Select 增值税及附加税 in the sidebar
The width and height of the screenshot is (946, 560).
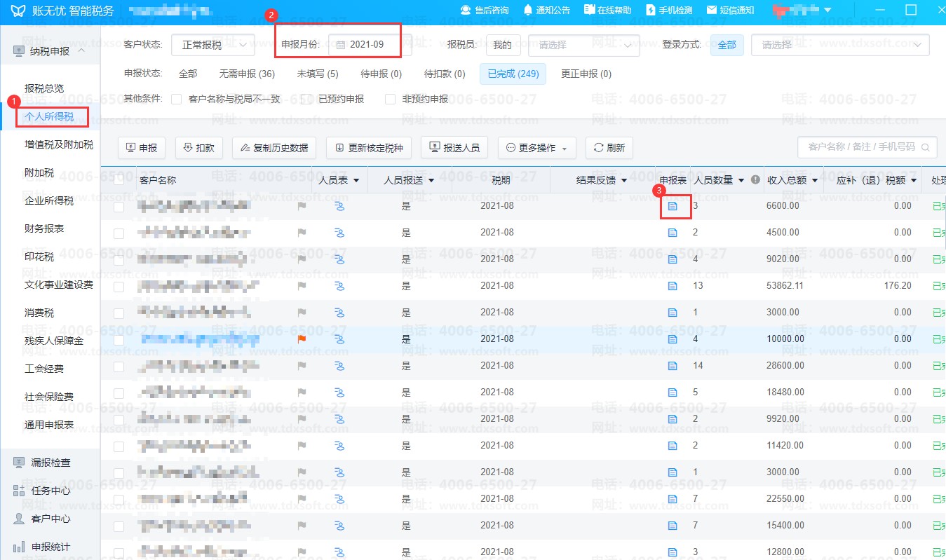[59, 144]
